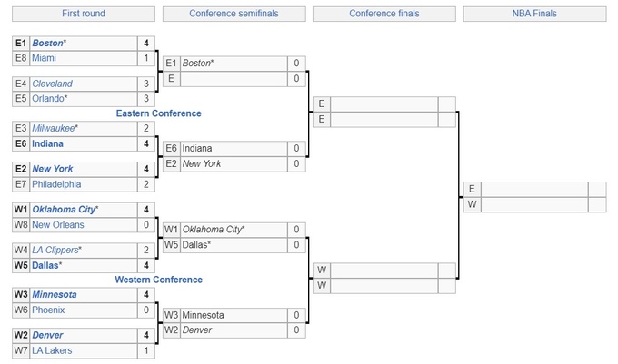The width and height of the screenshot is (618, 364).
Task: Click Indiana in the Conference semifinals column
Action: pyautogui.click(x=197, y=148)
